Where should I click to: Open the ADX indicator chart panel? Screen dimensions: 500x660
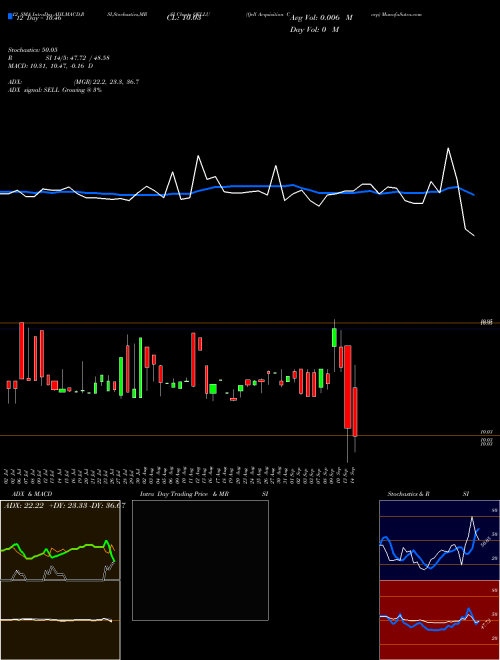tap(60, 540)
